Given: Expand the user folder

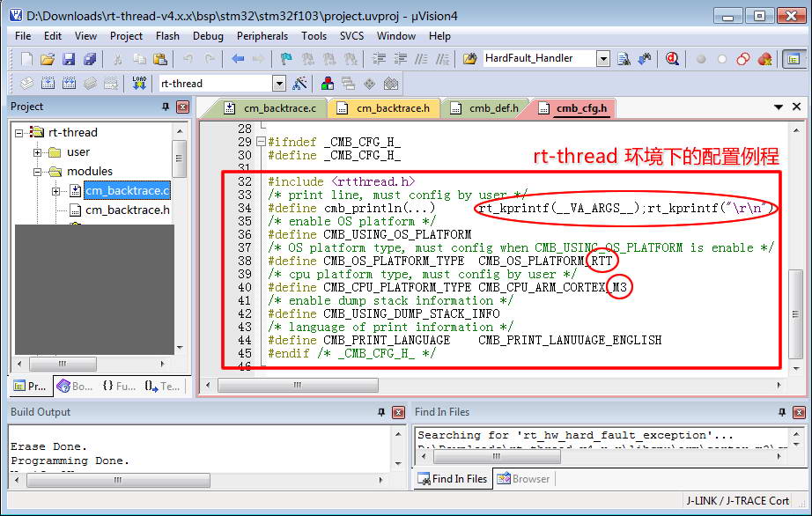Looking at the screenshot, I should tap(38, 151).
